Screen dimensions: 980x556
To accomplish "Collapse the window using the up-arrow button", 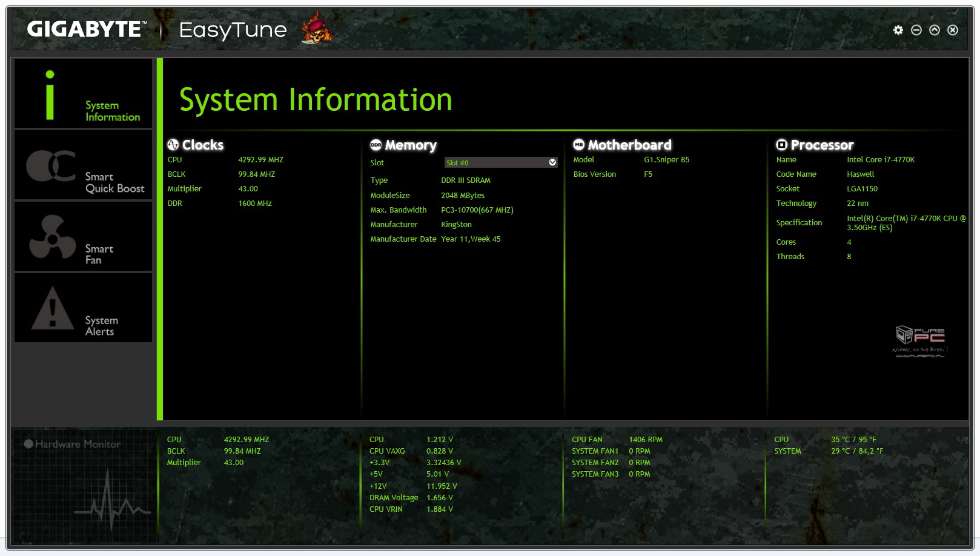I will (935, 30).
